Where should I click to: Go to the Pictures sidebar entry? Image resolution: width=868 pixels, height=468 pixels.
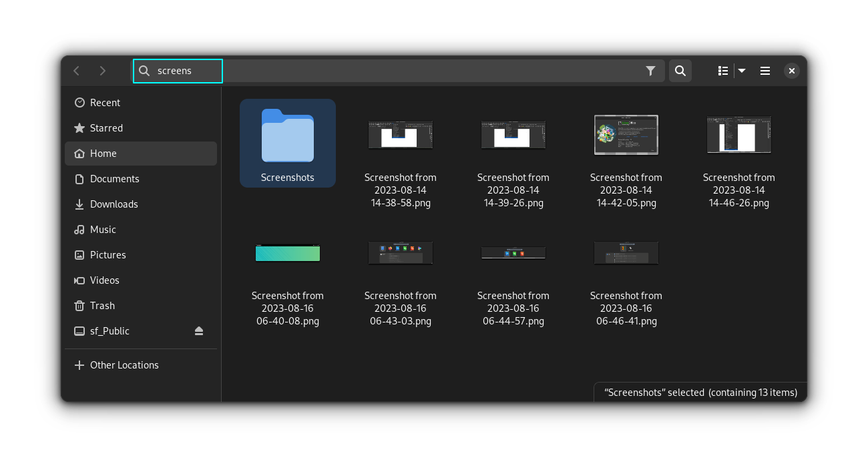coord(107,254)
